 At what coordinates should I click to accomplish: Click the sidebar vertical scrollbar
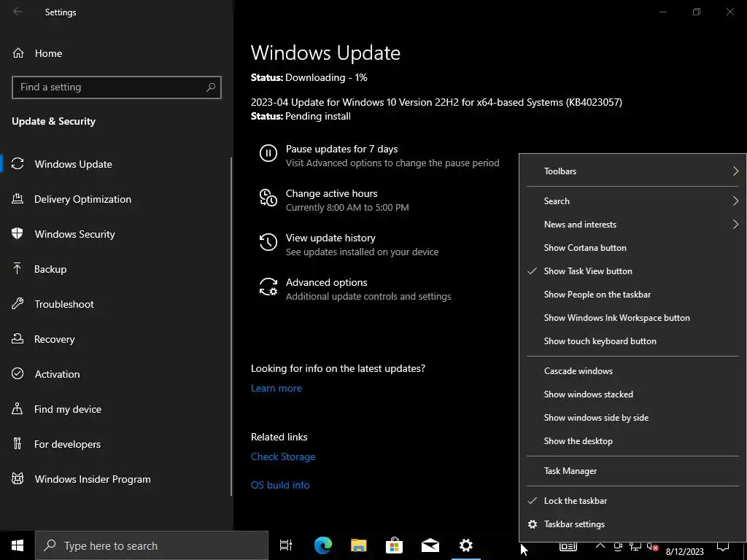pyautogui.click(x=231, y=326)
